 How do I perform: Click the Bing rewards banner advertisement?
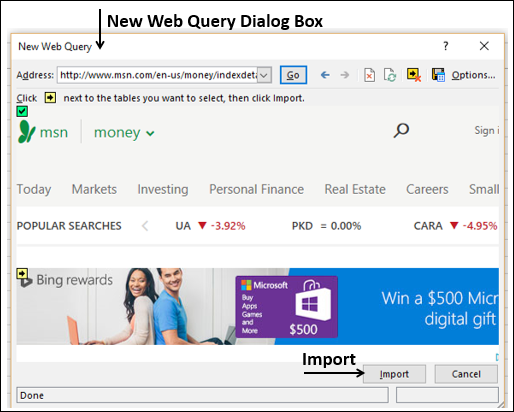257,306
